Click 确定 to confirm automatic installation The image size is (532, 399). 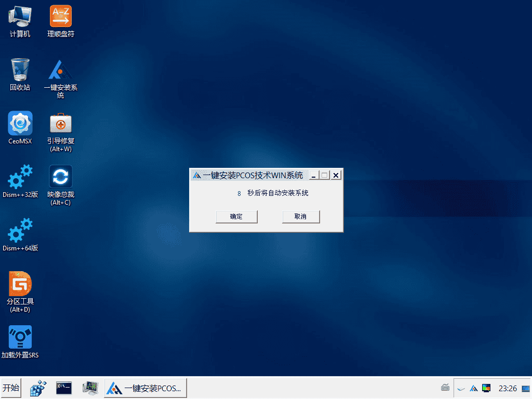tap(236, 217)
